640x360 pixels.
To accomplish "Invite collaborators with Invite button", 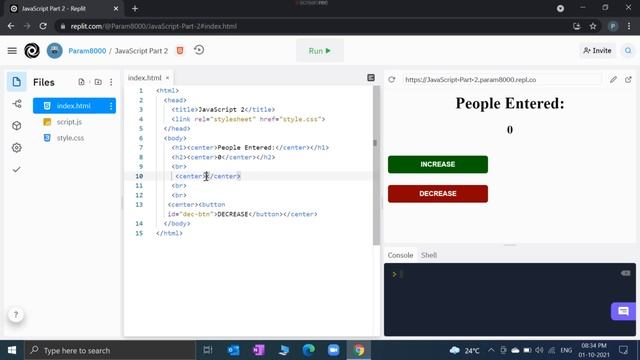I will coord(597,51).
